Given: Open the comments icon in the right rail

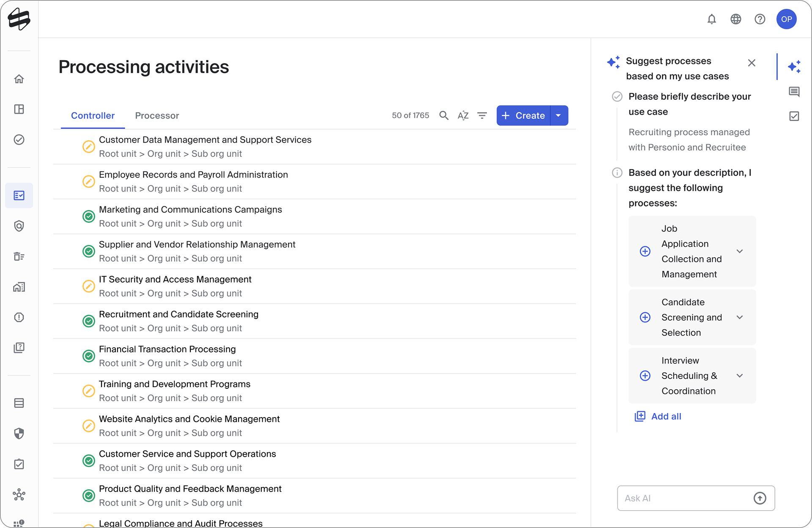Looking at the screenshot, I should (794, 92).
